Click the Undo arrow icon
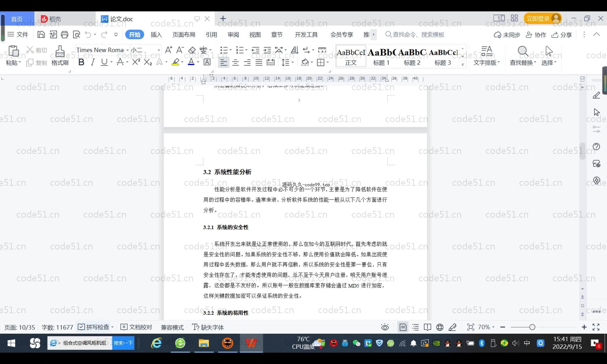This screenshot has height=364, width=607. (x=88, y=34)
